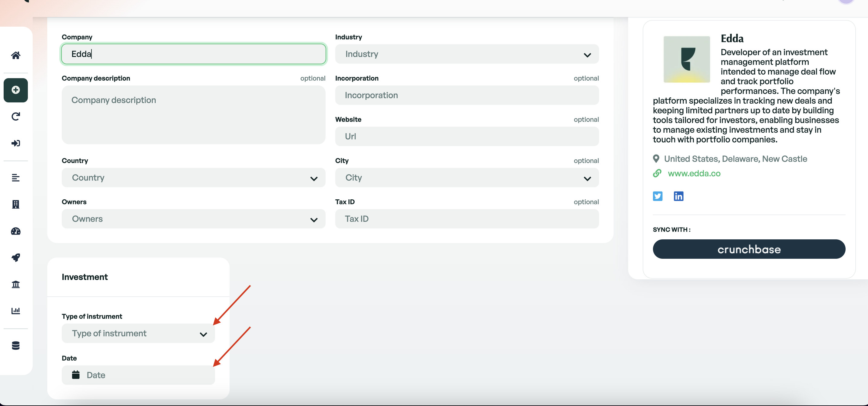This screenshot has width=868, height=406.
Task: Click the plus add icon in sidebar
Action: pos(15,90)
